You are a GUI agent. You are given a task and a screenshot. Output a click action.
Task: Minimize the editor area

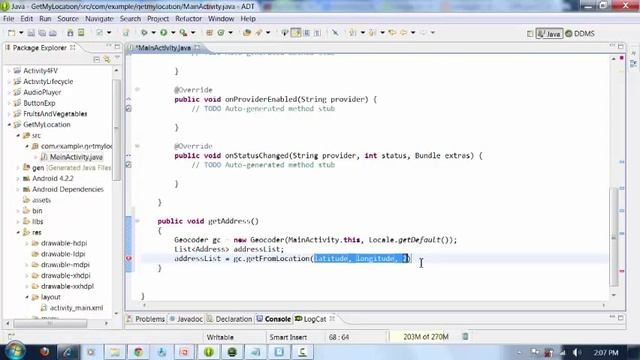tap(612, 46)
